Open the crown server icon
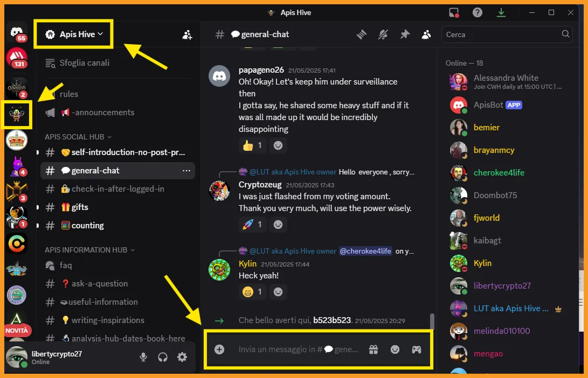This screenshot has width=588, height=378. pos(17,140)
